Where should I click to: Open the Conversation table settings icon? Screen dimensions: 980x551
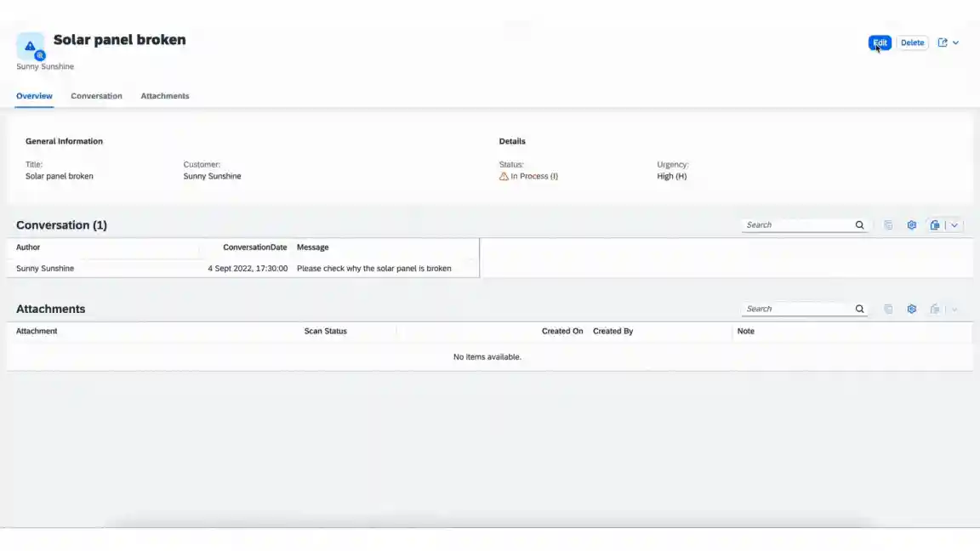[912, 224]
